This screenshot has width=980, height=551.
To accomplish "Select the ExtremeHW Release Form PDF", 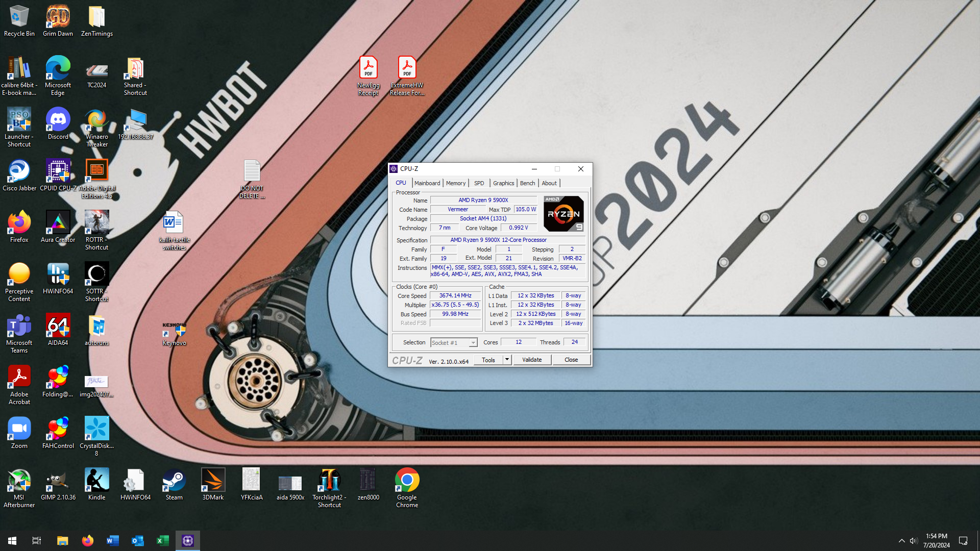I will 407,76.
